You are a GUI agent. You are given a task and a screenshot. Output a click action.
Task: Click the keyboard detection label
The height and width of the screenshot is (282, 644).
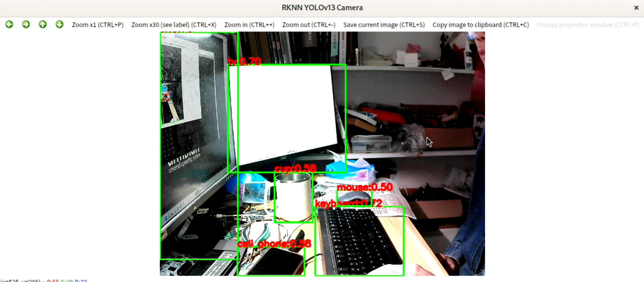[348, 204]
